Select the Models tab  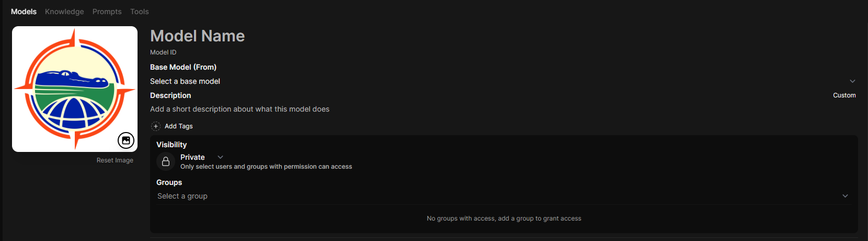click(24, 12)
